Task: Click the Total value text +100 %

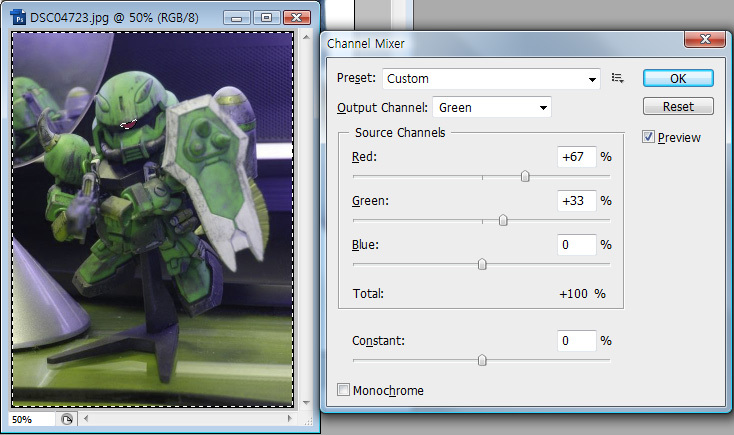Action: [x=582, y=294]
